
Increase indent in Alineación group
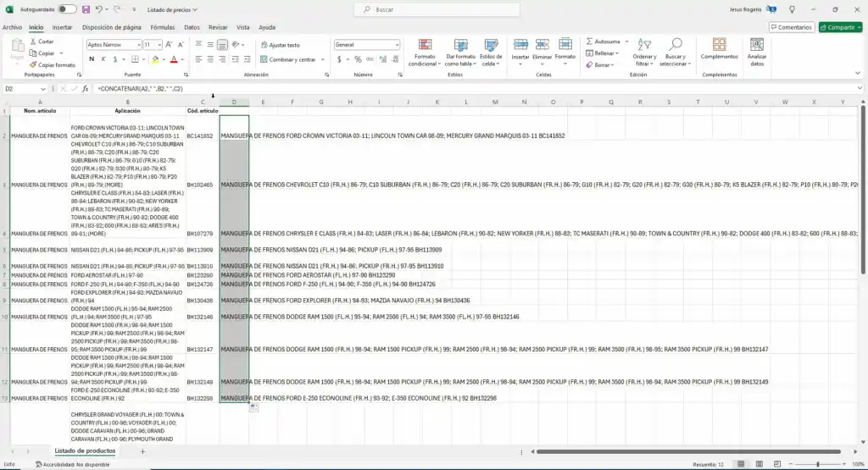pos(248,59)
